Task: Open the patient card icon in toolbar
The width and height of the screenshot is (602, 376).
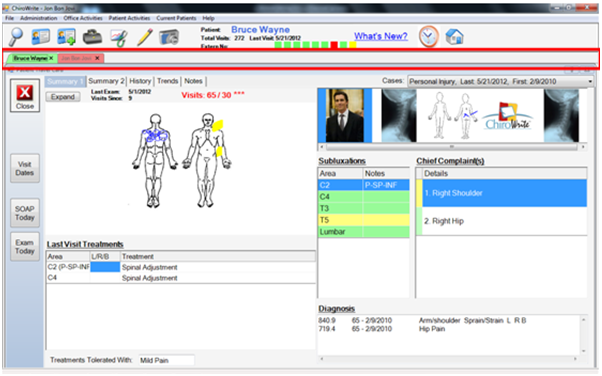Action: point(41,37)
